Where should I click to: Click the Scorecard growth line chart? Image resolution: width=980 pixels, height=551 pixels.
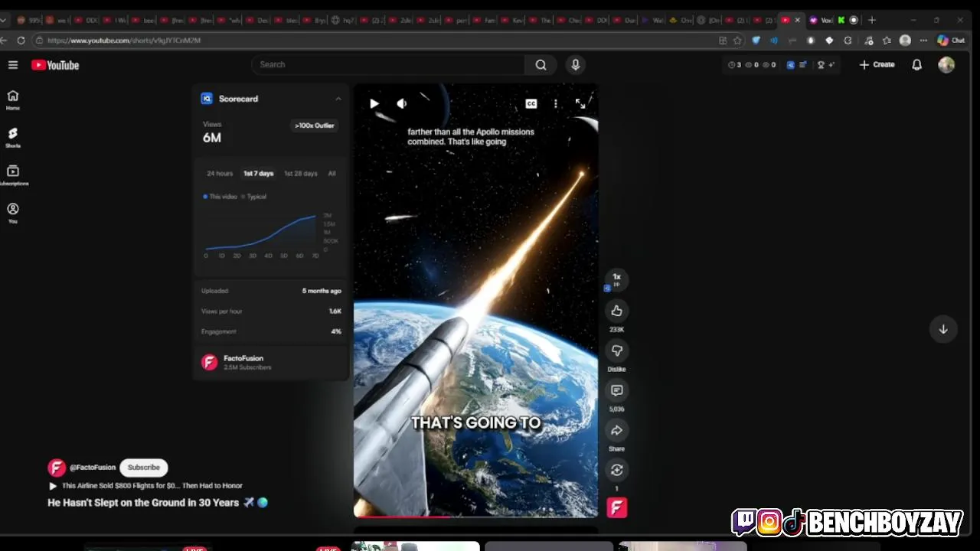pyautogui.click(x=262, y=233)
